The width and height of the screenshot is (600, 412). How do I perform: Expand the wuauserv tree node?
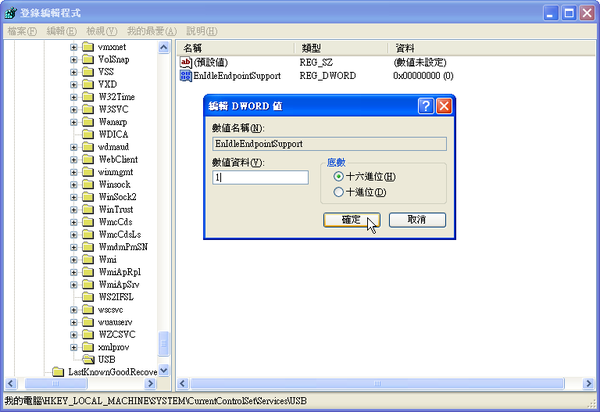(x=73, y=322)
